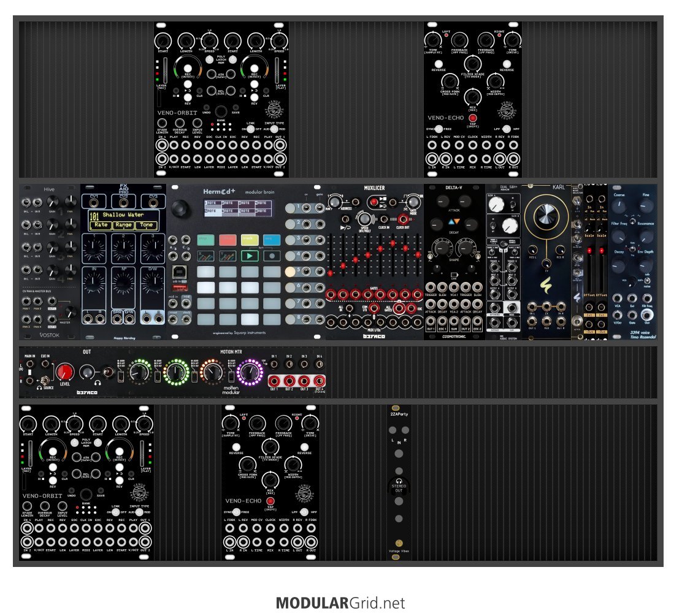Click the Muxlicer address knob
The width and height of the screenshot is (682, 616).
tap(334, 202)
